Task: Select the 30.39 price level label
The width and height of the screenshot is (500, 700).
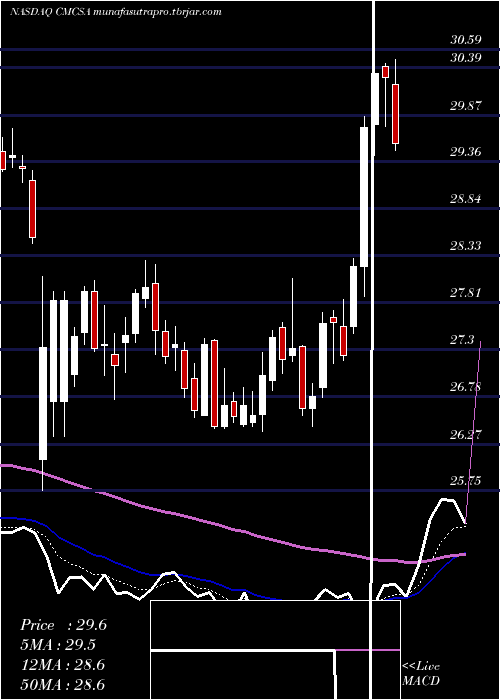Action: coord(466,58)
